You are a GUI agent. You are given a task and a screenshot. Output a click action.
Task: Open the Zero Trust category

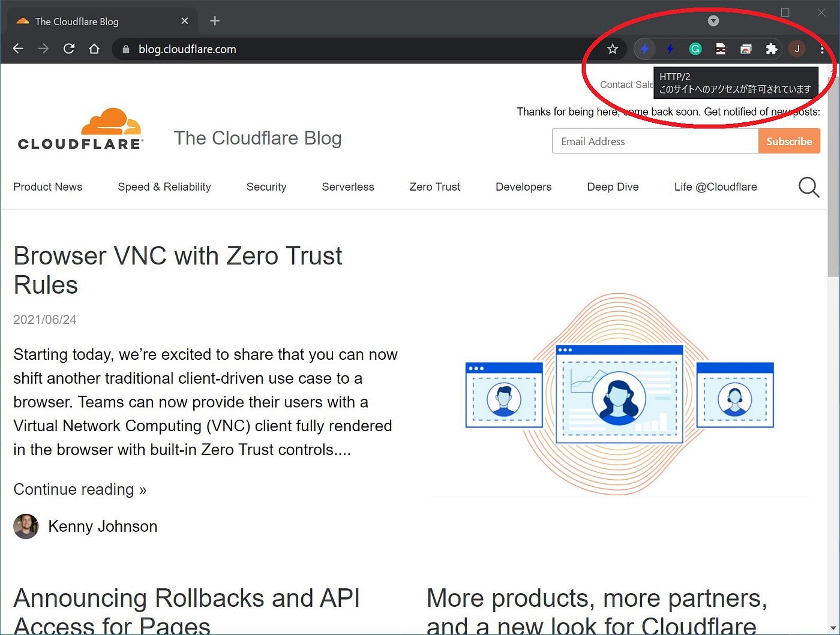435,187
